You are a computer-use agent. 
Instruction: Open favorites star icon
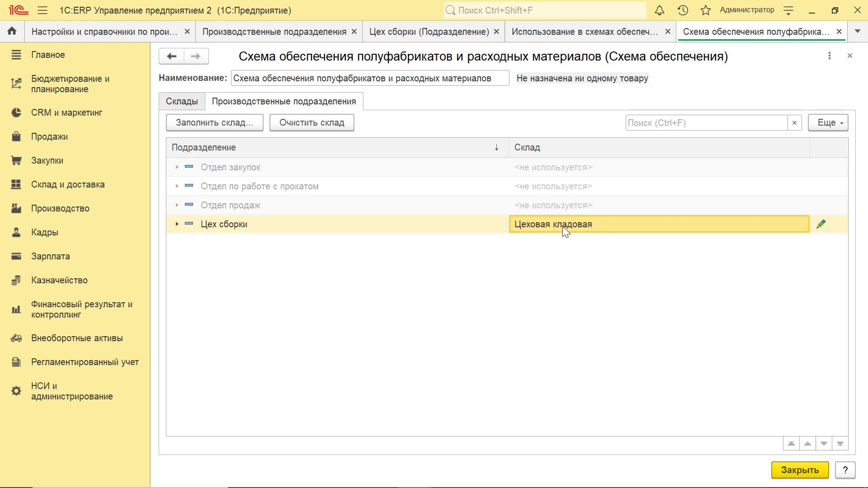[x=706, y=10]
